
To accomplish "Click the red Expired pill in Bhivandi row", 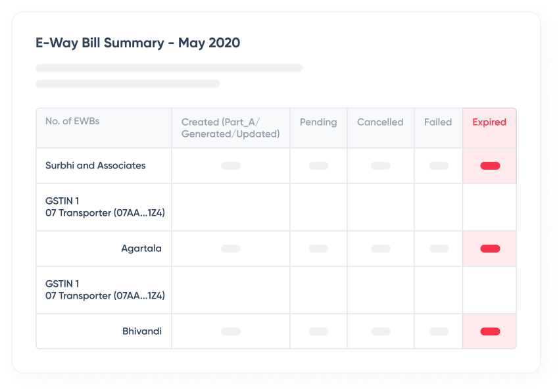I will coord(490,331).
